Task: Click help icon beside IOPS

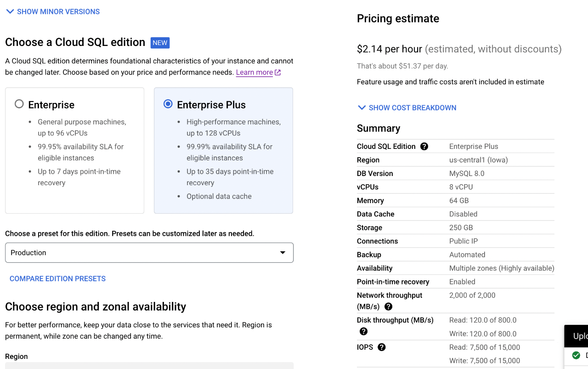Action: (381, 347)
